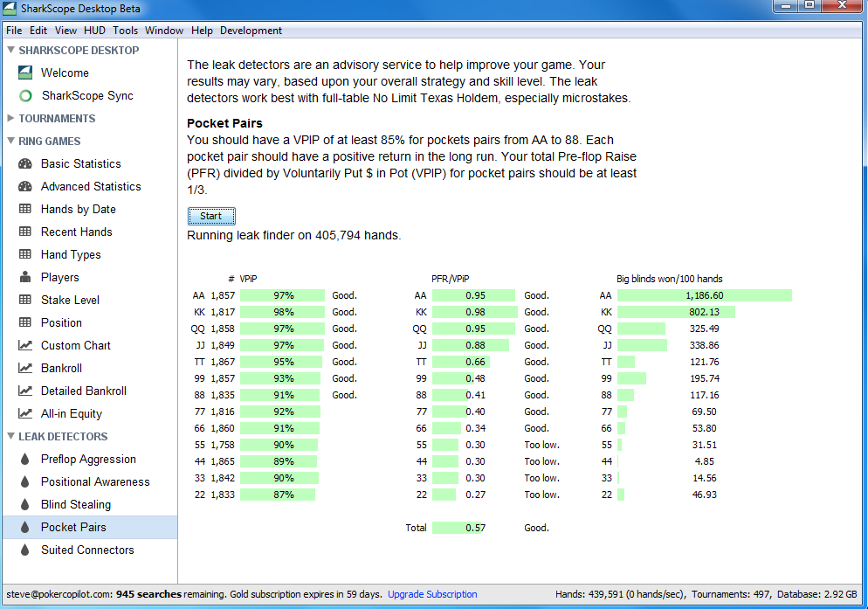Open the File menu
Image resolution: width=868 pixels, height=609 pixels.
[14, 31]
